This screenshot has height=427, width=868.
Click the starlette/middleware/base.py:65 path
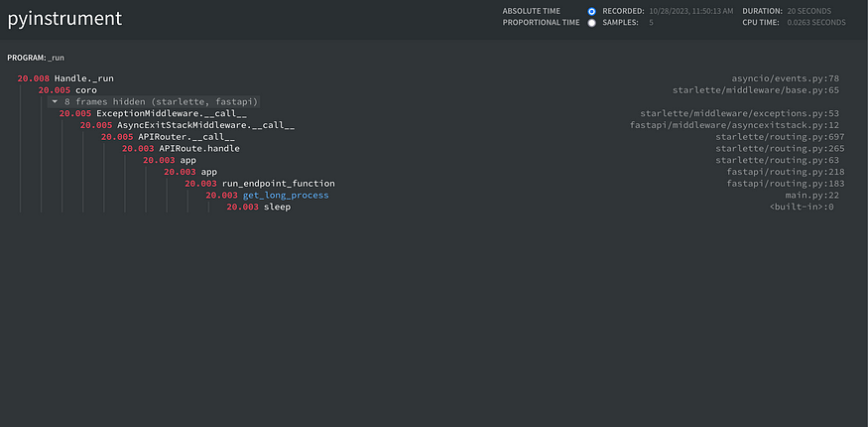(x=756, y=90)
